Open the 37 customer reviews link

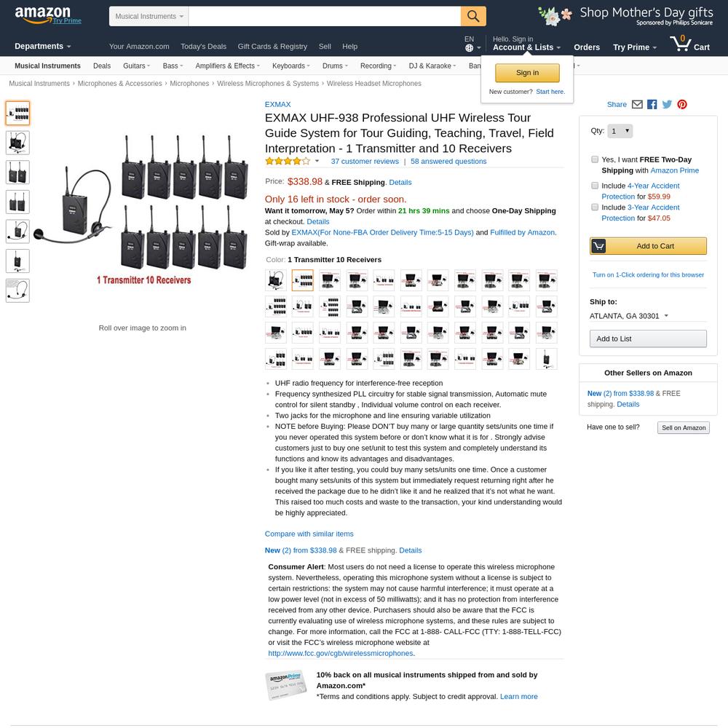coord(365,162)
